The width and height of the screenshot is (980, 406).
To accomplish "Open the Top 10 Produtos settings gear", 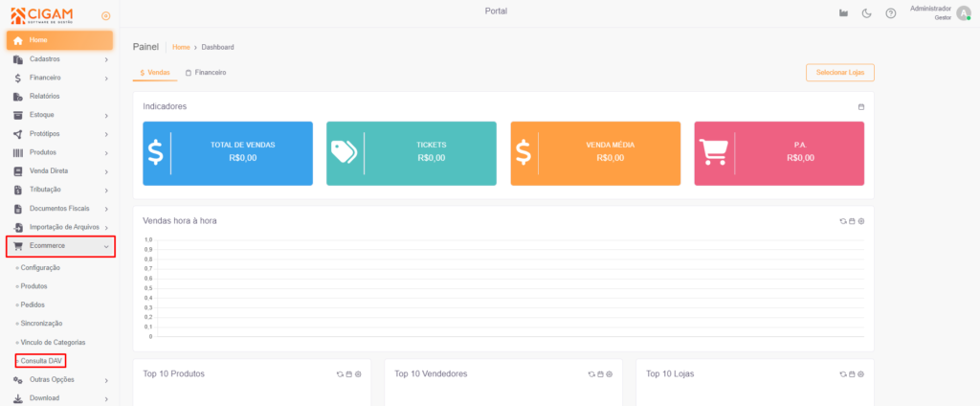I will 358,374.
